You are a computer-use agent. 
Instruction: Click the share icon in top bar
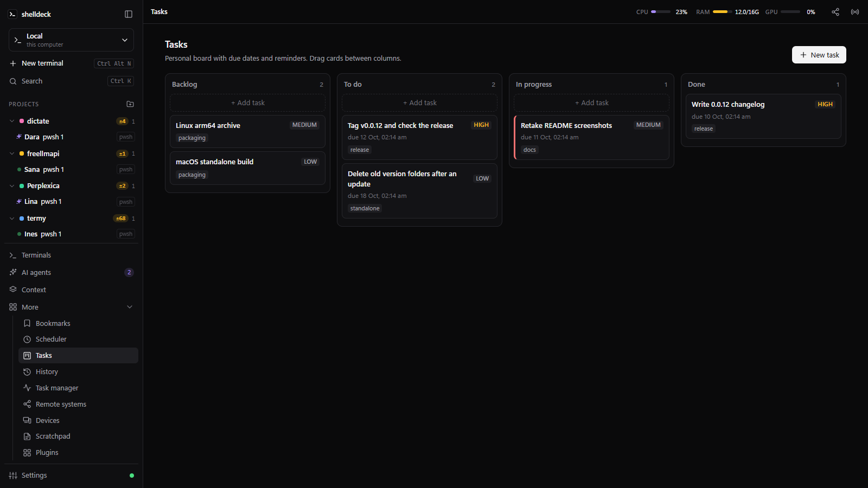(x=835, y=12)
